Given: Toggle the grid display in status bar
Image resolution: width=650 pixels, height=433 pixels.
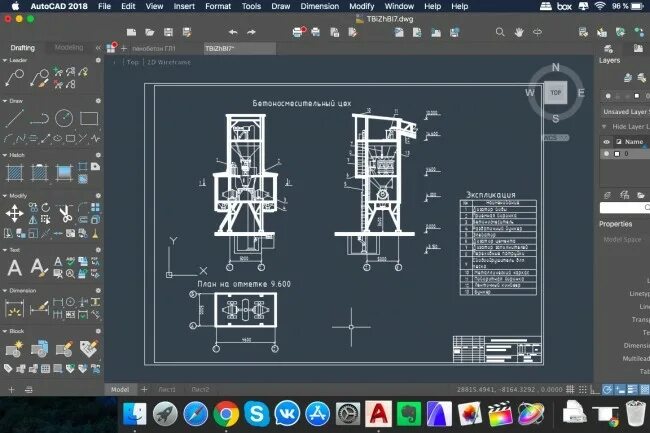Looking at the screenshot, I should point(570,389).
